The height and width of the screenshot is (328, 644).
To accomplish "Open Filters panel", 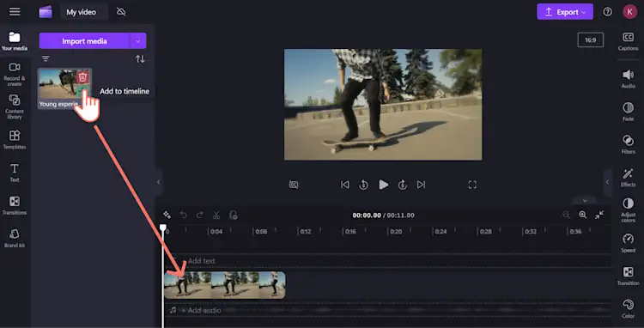I will [628, 144].
